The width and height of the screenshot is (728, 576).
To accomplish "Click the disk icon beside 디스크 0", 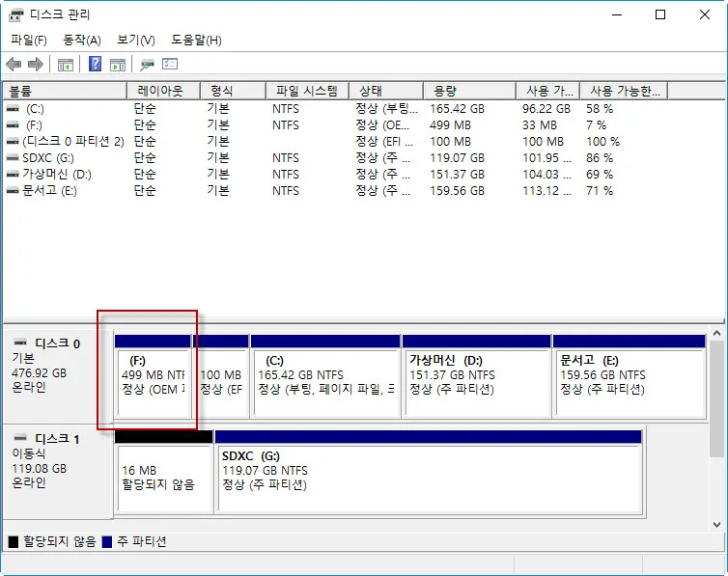I will pyautogui.click(x=20, y=343).
